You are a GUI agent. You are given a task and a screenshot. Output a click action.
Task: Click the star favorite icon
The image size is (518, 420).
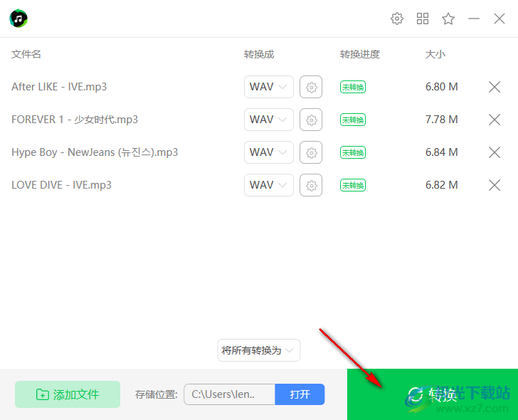(448, 19)
